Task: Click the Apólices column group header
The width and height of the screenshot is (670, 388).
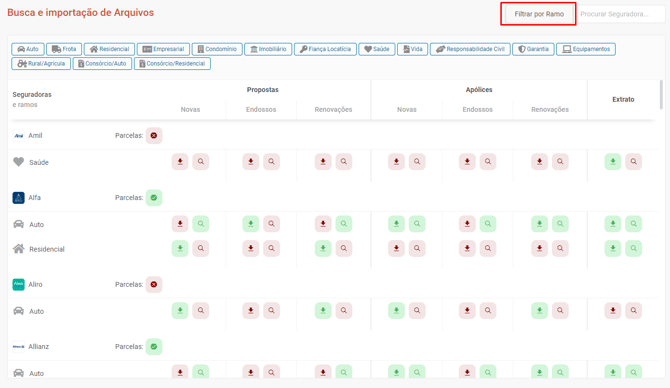Action: click(479, 90)
